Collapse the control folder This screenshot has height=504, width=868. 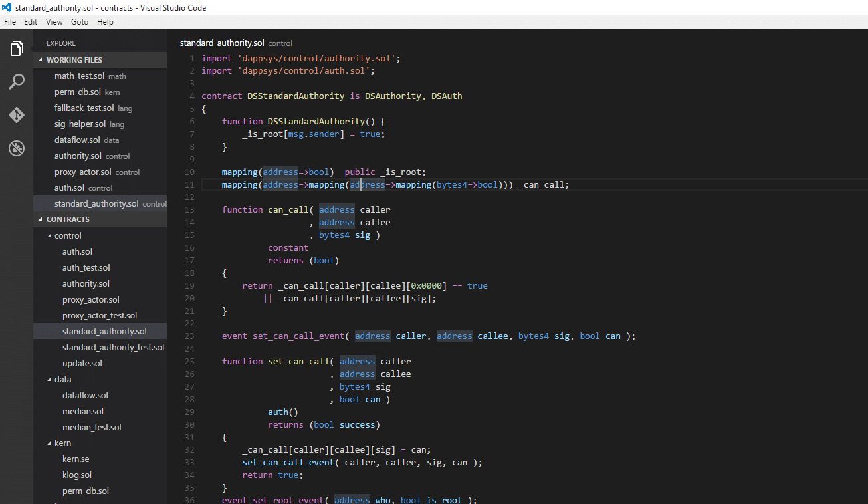click(67, 235)
